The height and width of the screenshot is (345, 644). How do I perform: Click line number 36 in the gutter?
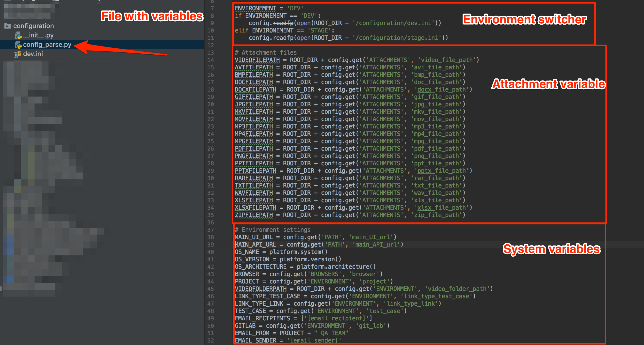(x=210, y=223)
